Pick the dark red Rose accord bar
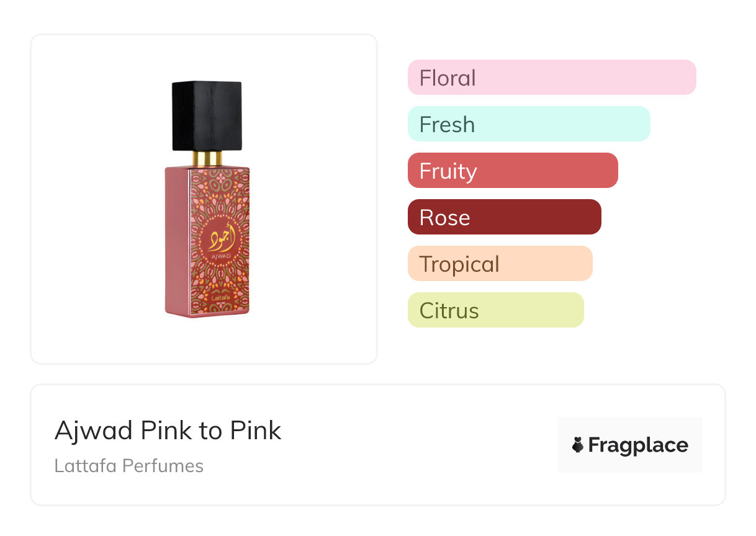The width and height of the screenshot is (756, 536). pos(504,217)
